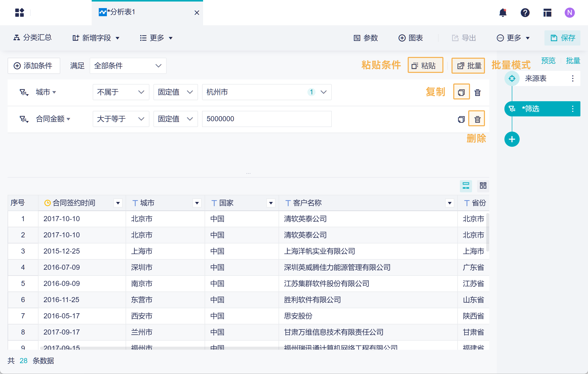Click the teal plus add-step button
The image size is (588, 374).
512,139
